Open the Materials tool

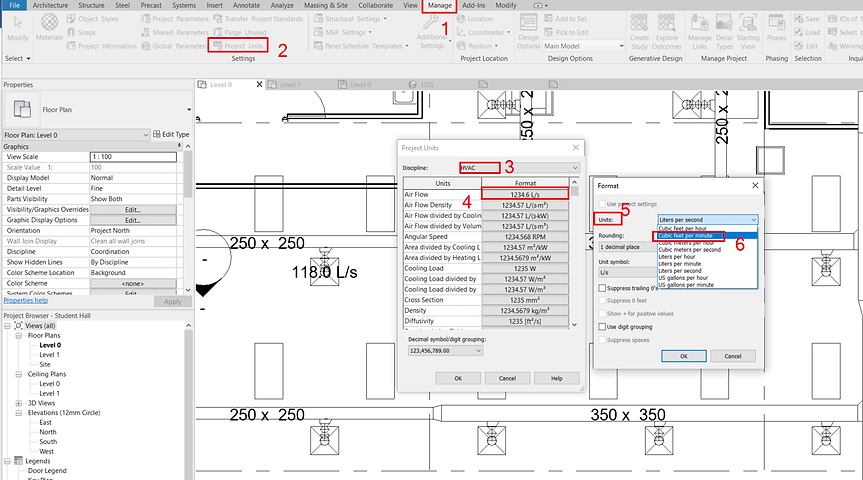49,27
